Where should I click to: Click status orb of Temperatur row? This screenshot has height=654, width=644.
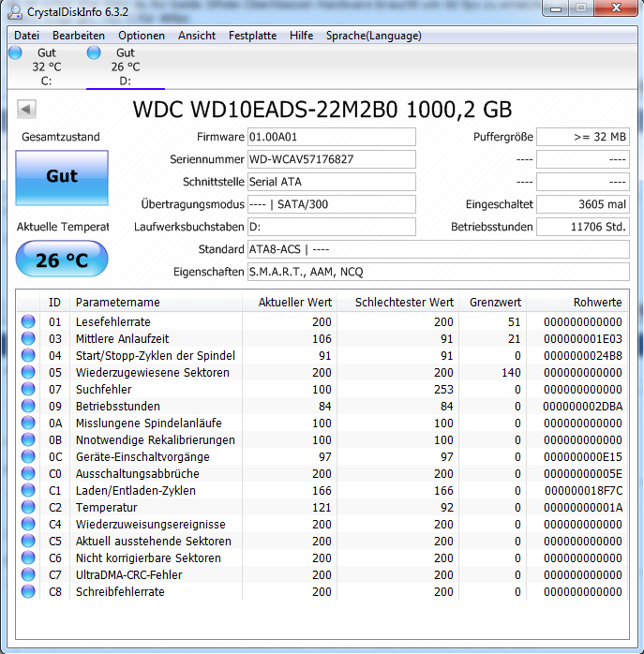28,507
